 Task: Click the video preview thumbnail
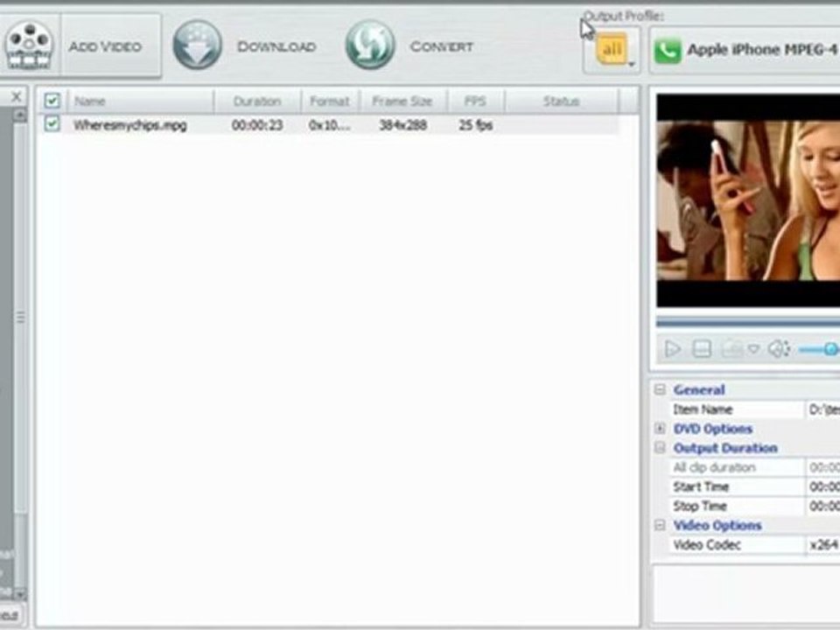tap(748, 199)
